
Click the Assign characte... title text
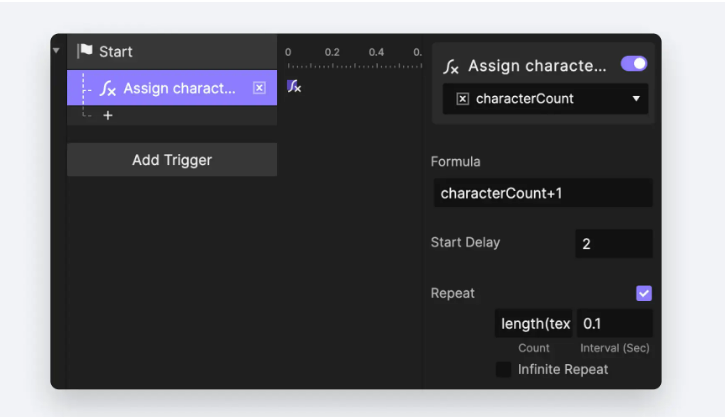[x=537, y=66]
